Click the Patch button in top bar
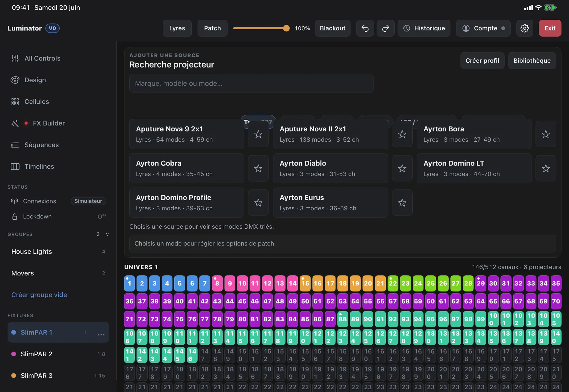 pos(212,28)
